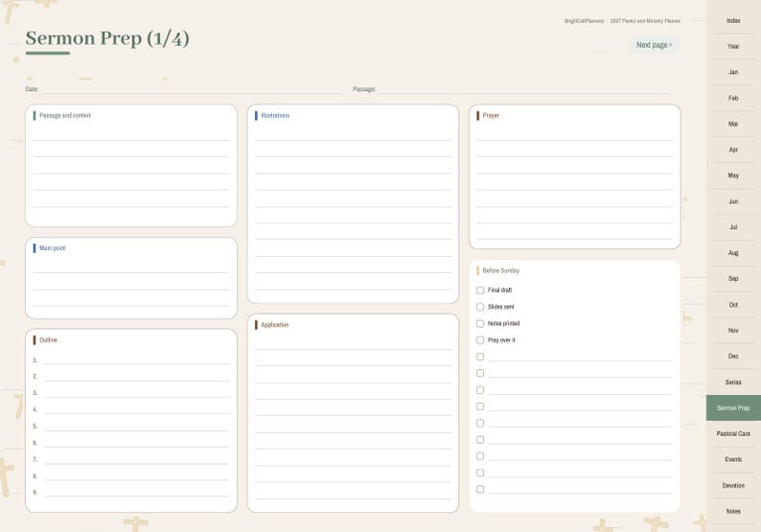Image resolution: width=761 pixels, height=532 pixels.
Task: Jump to the Sep tab
Action: 733,279
